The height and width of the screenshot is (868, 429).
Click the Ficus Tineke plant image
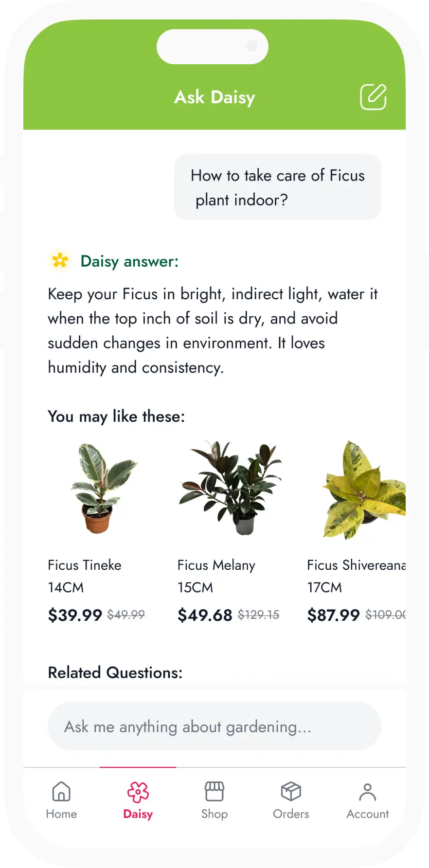[101, 488]
